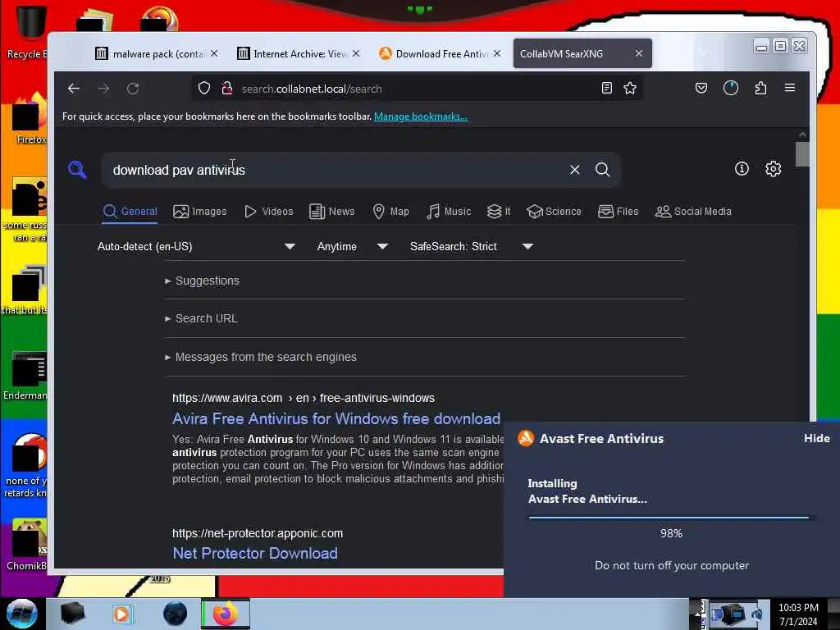This screenshot has height=630, width=840.
Task: Click the browser address bar
Action: pyautogui.click(x=415, y=89)
